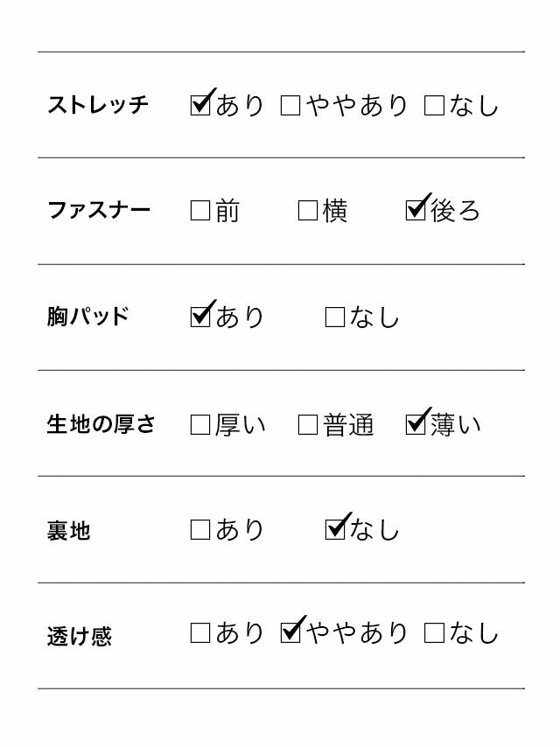Click the 生地の厚さ row label

click(x=101, y=424)
